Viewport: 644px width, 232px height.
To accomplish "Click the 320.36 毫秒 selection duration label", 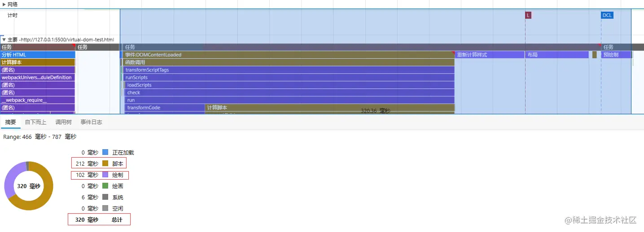I will tap(376, 111).
